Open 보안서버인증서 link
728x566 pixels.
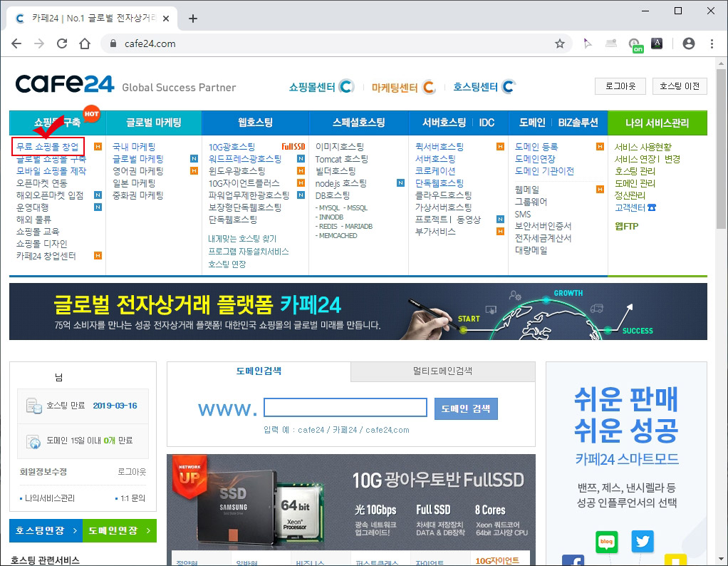(543, 226)
